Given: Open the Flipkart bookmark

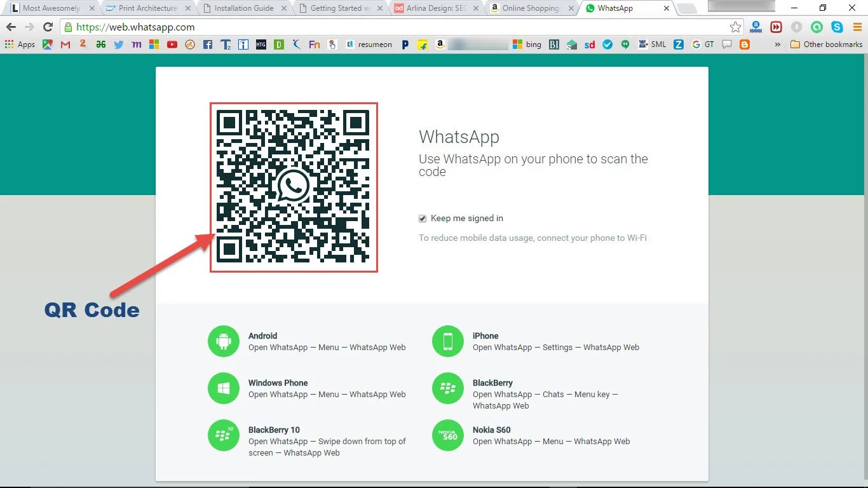Looking at the screenshot, I should click(423, 44).
